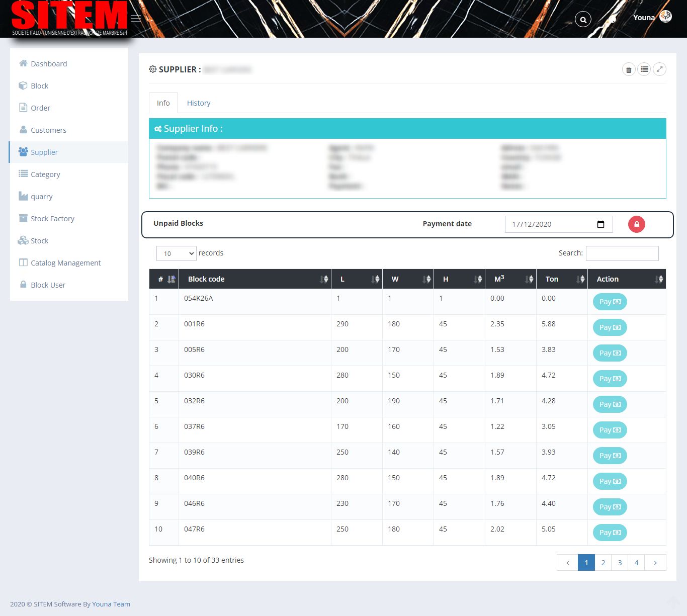Open Catalog Management in sidebar
This screenshot has height=616, width=687.
point(65,263)
